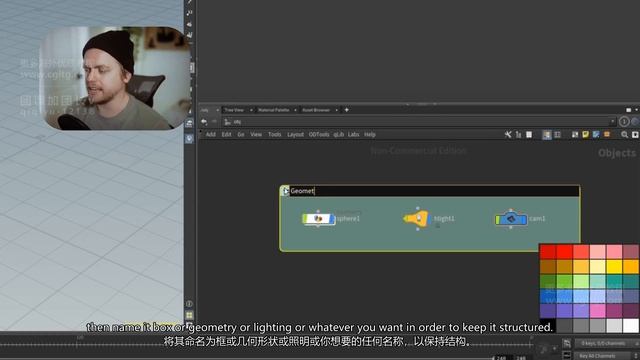Switch to the Material Palette tab
640x360 pixels.
click(273, 110)
